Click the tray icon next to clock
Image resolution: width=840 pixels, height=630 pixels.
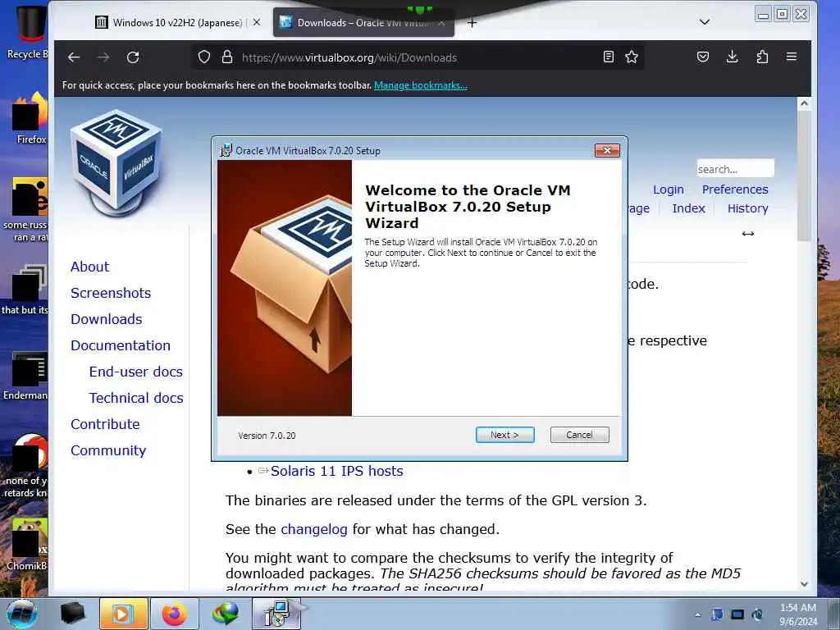point(757,614)
